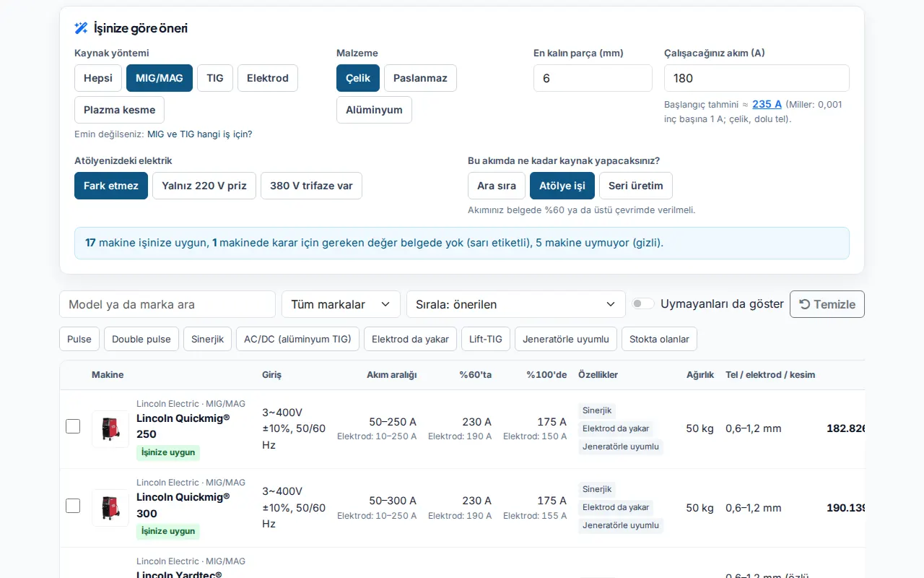Click the magic wand icon beside İşinize göre öneri
Screen dimensions: 924x578
(81, 28)
